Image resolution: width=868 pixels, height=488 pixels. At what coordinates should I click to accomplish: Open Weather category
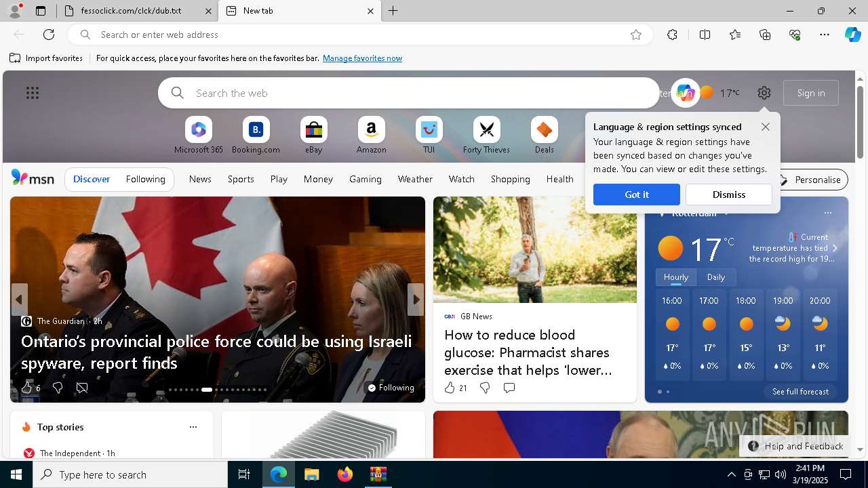click(415, 179)
